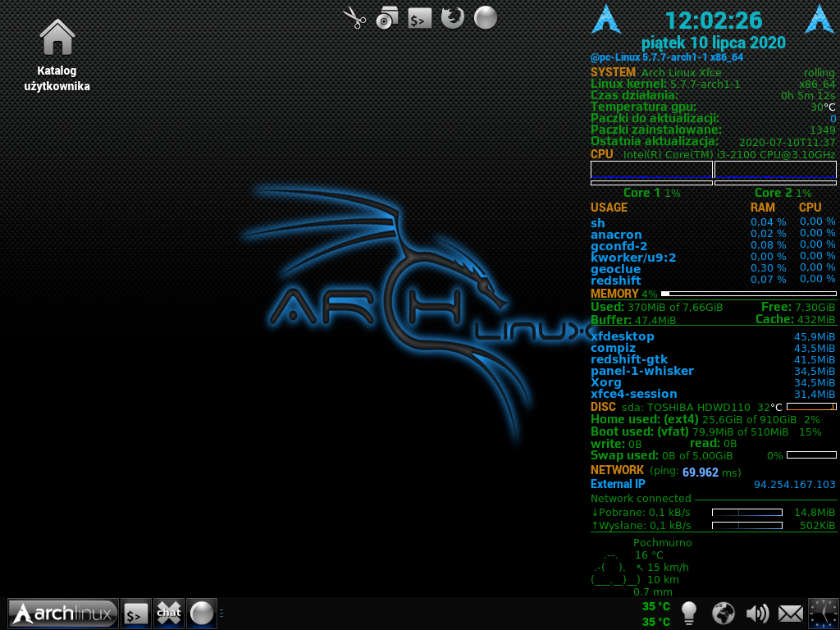
Task: Click the 'Pochmurno' weather text
Action: (662, 543)
